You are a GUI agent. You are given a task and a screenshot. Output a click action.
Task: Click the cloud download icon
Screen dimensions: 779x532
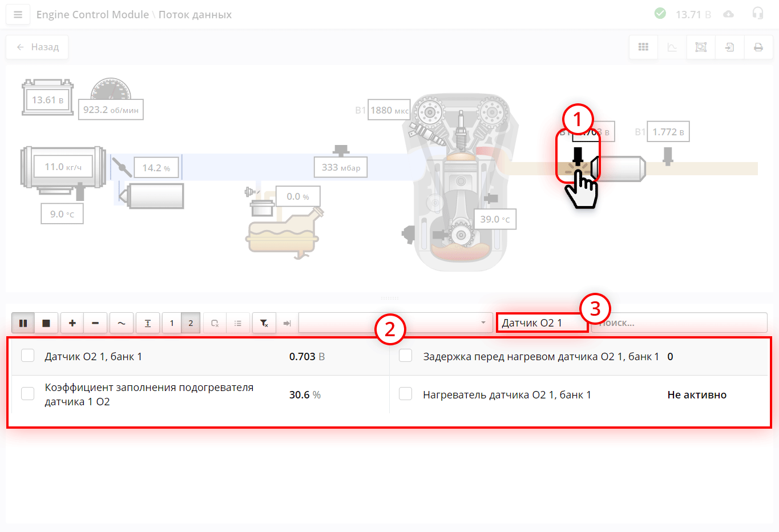728,14
